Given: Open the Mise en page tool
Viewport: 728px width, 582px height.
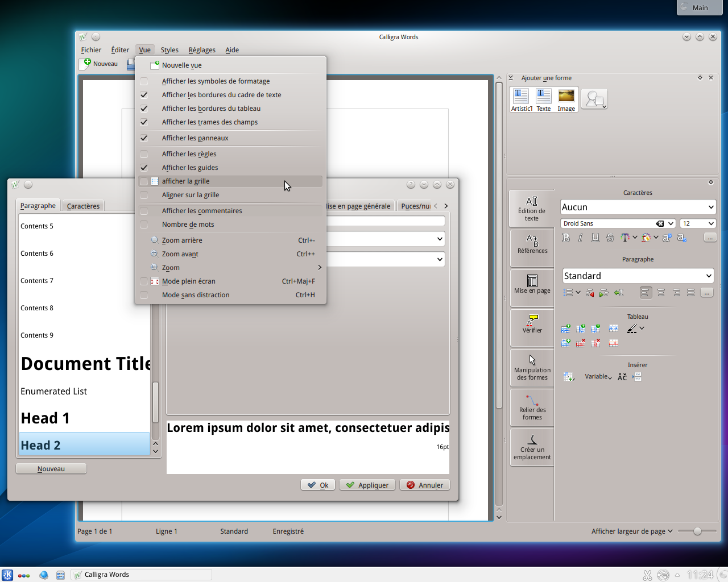Looking at the screenshot, I should tap(532, 288).
